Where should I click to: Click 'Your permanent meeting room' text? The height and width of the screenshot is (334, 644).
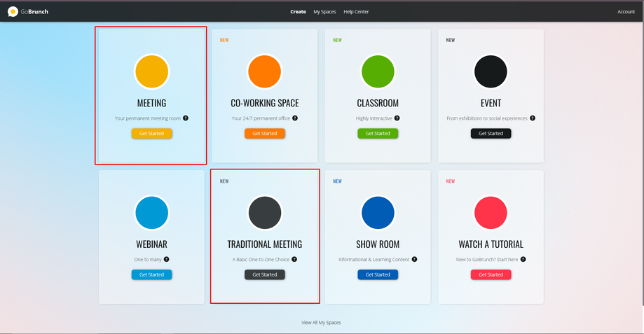coord(147,118)
